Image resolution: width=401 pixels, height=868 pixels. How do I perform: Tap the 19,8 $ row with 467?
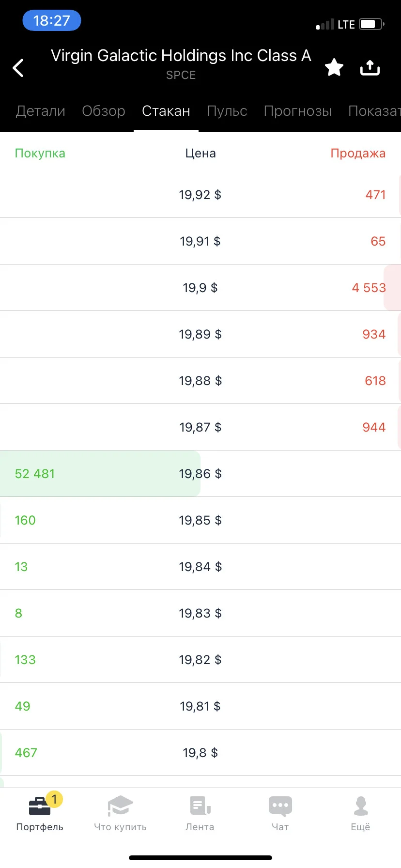click(200, 753)
